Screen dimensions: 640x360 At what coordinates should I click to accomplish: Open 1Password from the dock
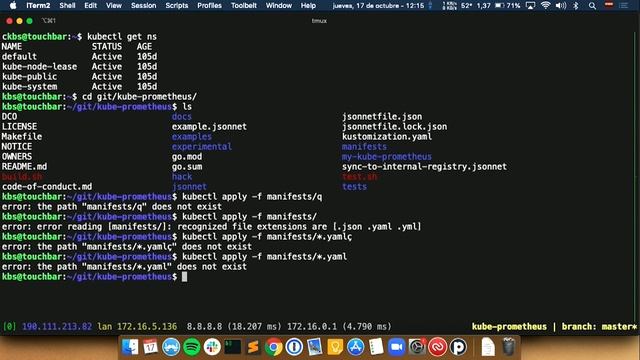(294, 347)
